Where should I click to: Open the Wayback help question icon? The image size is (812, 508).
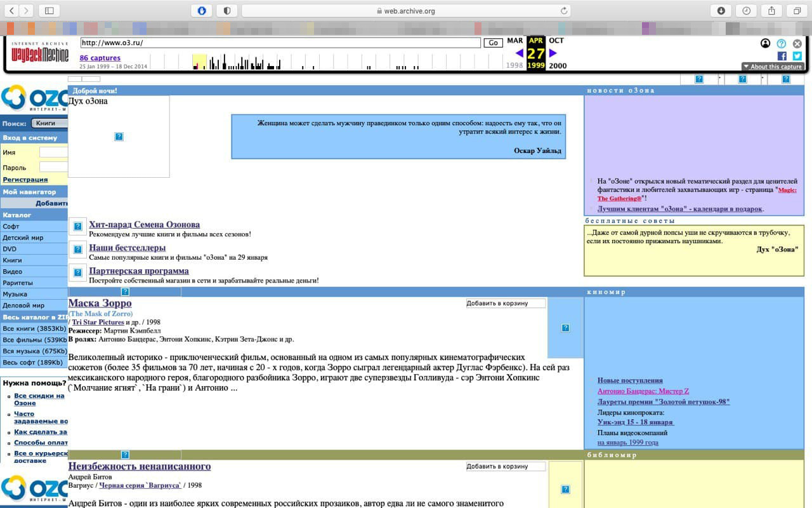coord(782,43)
